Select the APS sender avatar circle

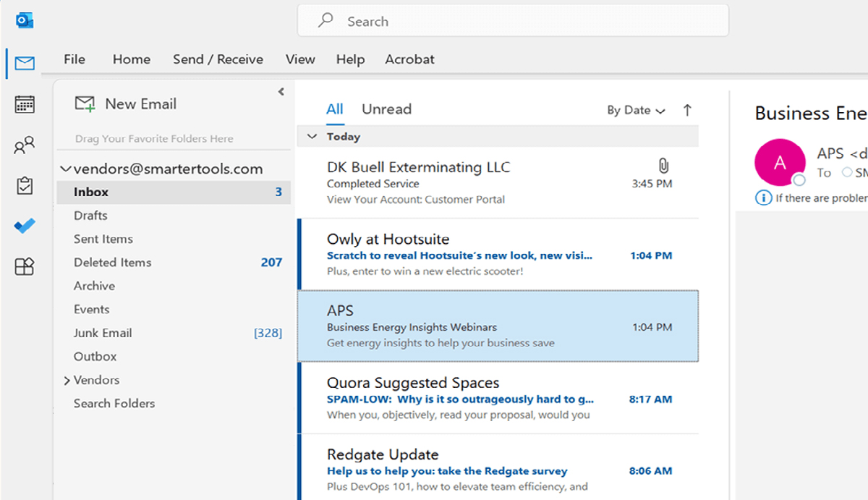(x=780, y=162)
